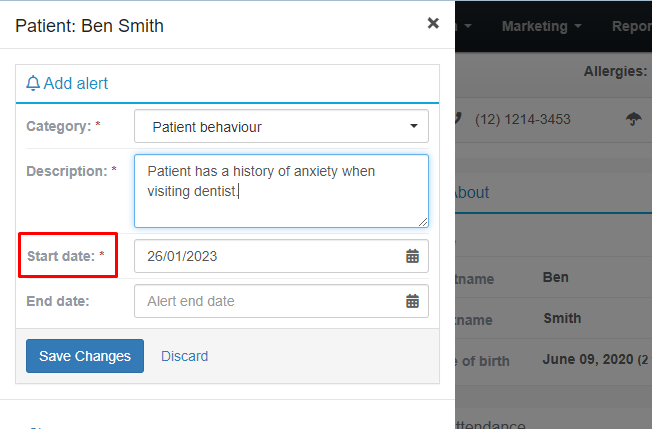Open the End date calendar picker icon

click(x=412, y=301)
